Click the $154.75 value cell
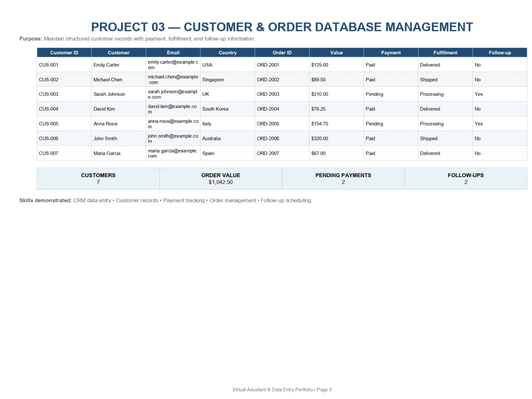The width and height of the screenshot is (532, 399). 337,123
